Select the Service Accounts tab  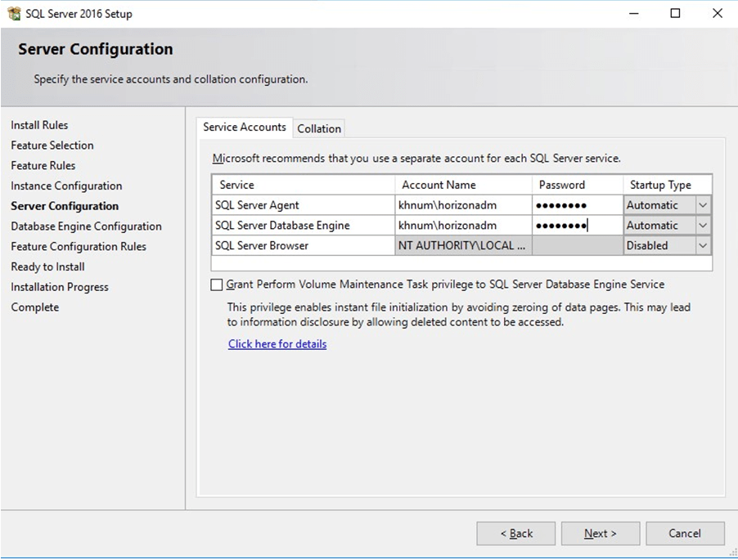point(245,128)
